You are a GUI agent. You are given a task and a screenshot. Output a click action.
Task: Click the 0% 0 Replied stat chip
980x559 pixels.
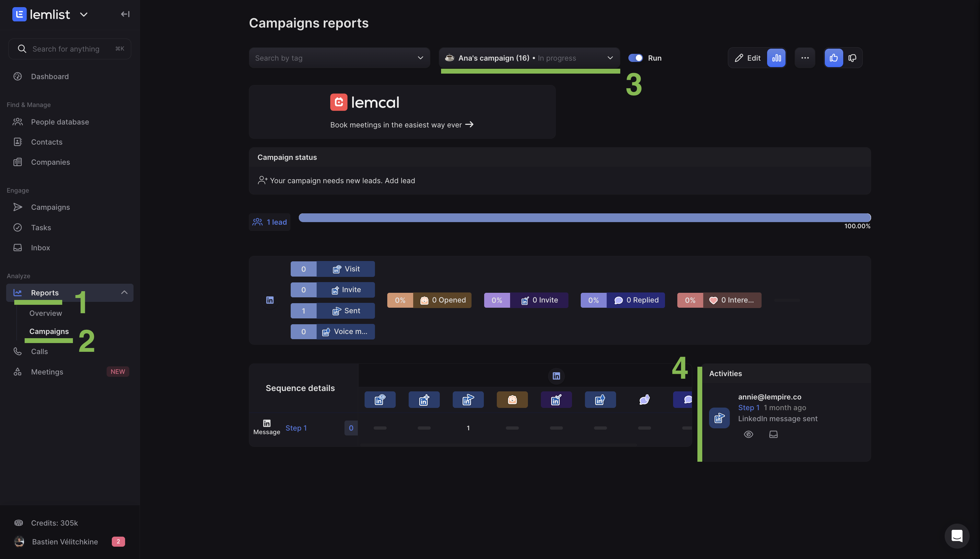click(623, 300)
